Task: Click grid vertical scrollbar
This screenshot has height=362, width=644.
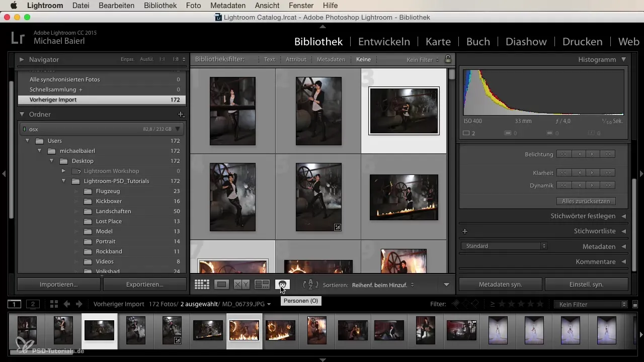Action: click(452, 74)
